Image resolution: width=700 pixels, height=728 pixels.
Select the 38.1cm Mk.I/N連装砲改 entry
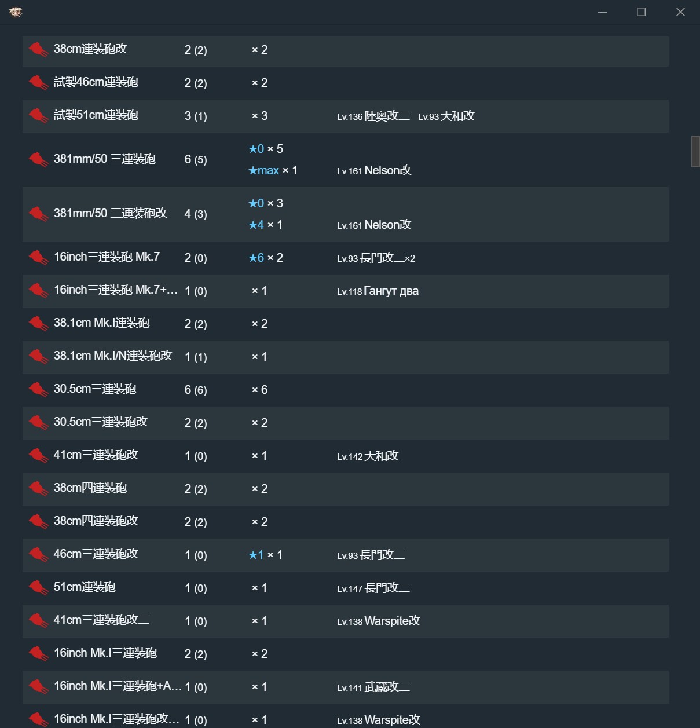tap(113, 356)
